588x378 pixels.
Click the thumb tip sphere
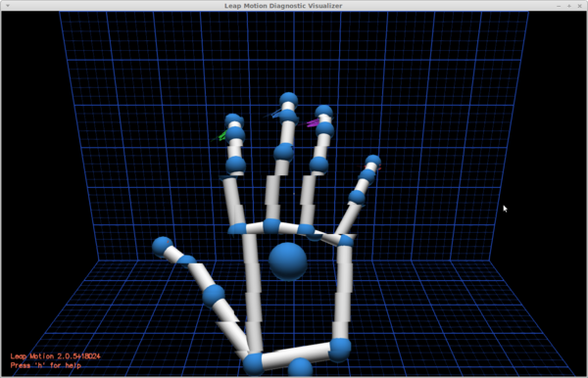pos(163,247)
